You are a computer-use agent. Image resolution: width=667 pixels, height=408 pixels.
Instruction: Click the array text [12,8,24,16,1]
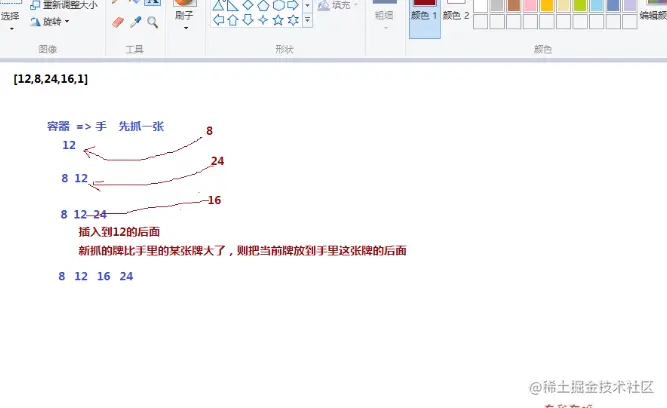51,79
